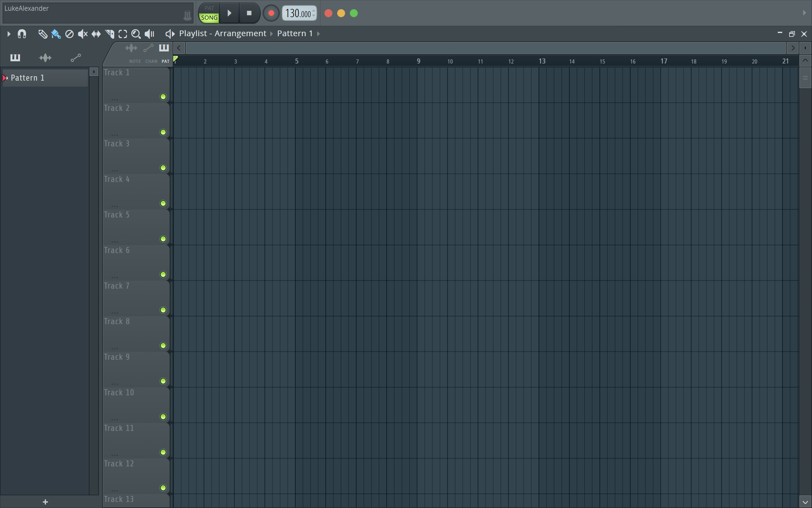The width and height of the screenshot is (812, 508).
Task: Select the Track 12 header
Action: (136, 476)
